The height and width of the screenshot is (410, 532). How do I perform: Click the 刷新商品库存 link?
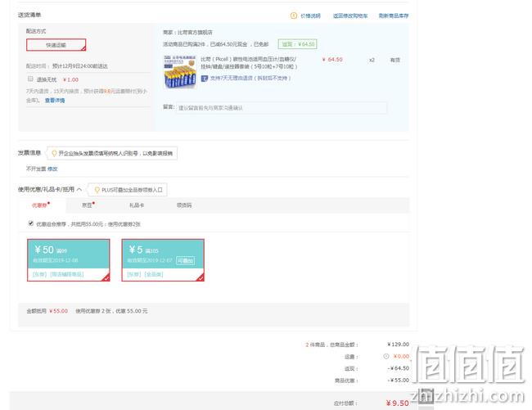(x=394, y=16)
